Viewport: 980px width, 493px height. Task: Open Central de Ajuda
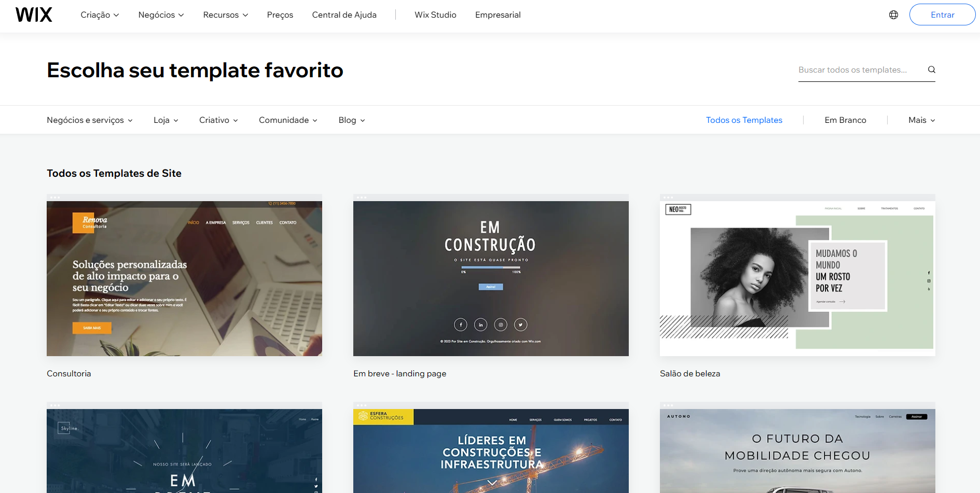click(x=344, y=15)
